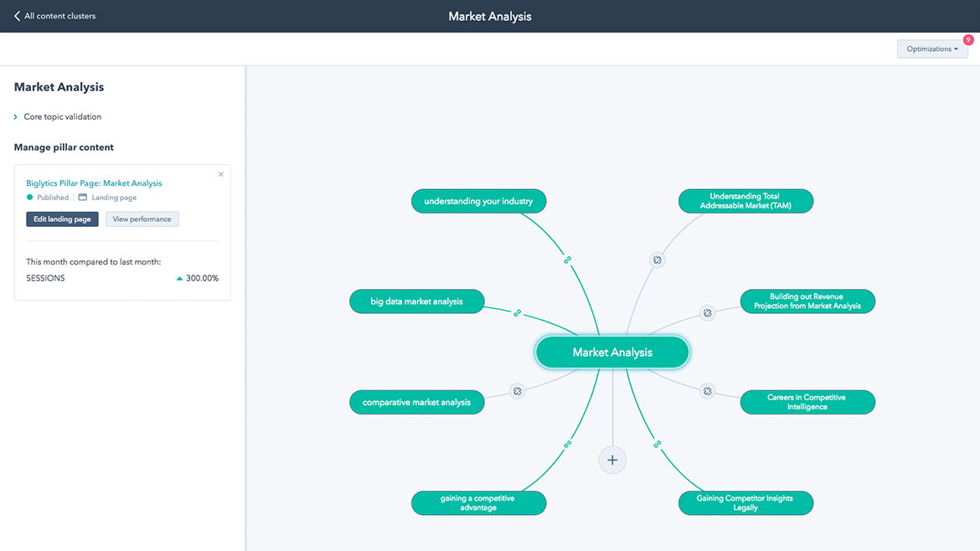Image resolution: width=980 pixels, height=551 pixels.
Task: Close the pillar content card
Action: (x=221, y=175)
